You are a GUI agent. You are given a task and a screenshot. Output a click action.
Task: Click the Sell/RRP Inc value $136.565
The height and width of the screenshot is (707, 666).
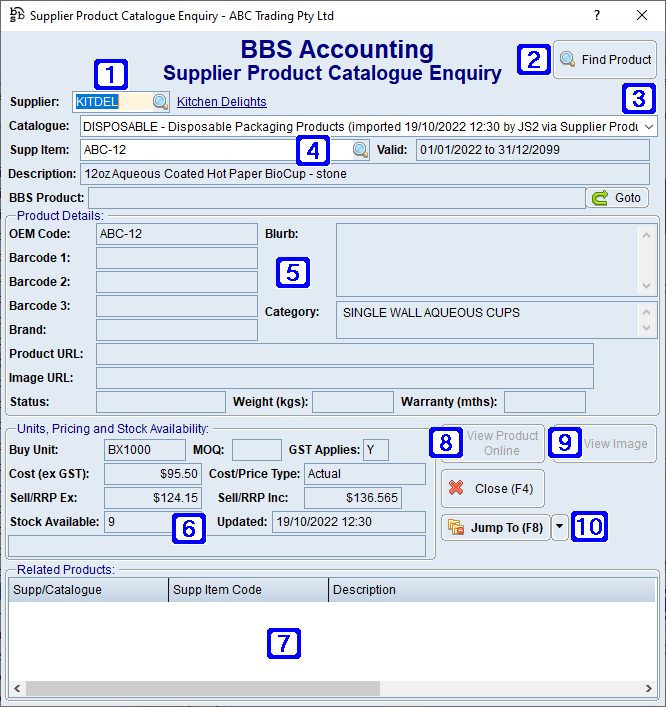pyautogui.click(x=353, y=498)
